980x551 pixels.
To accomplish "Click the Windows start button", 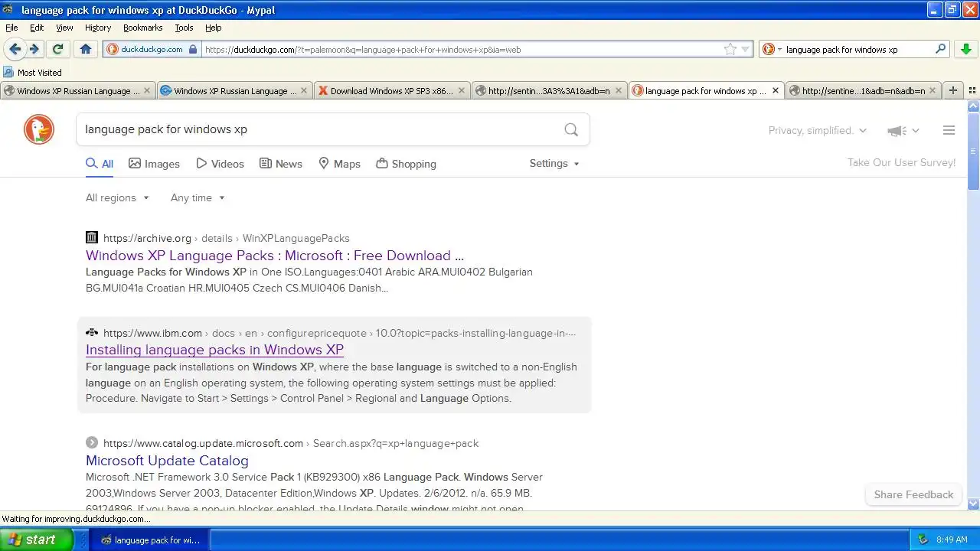I will (37, 540).
